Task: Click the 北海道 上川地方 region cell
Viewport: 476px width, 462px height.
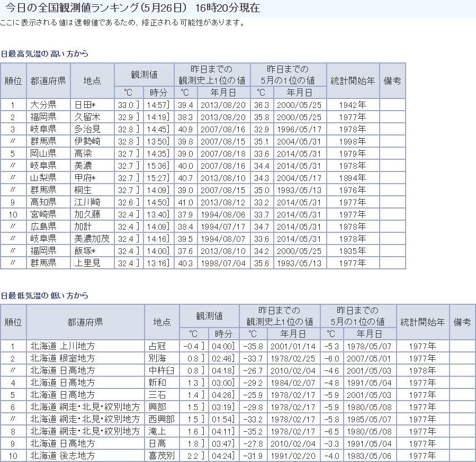Action: (x=62, y=346)
